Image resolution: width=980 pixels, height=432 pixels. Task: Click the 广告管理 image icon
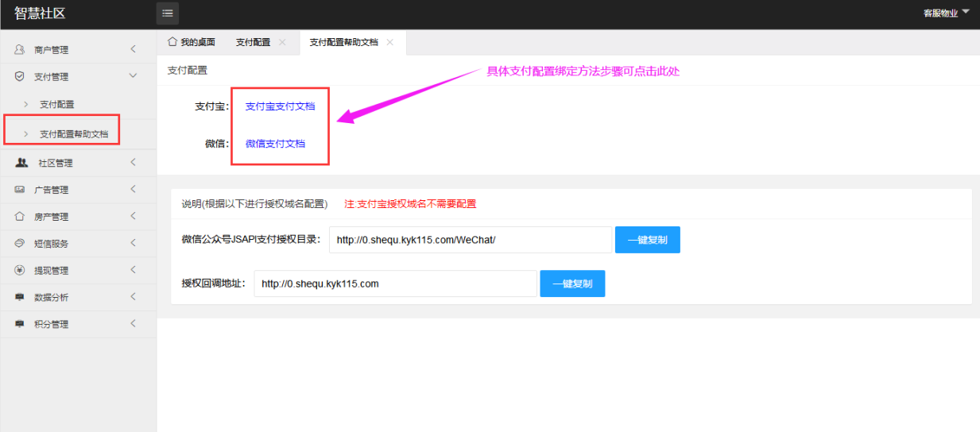tap(20, 190)
